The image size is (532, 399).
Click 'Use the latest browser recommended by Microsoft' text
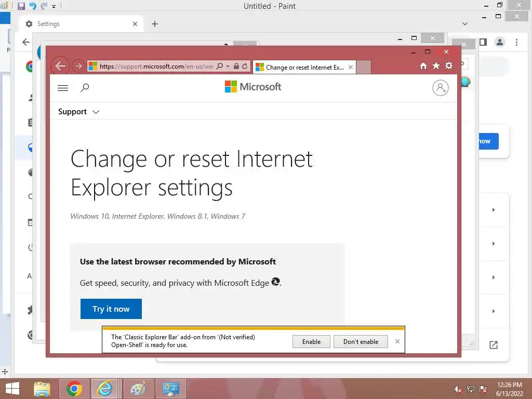coord(178,262)
